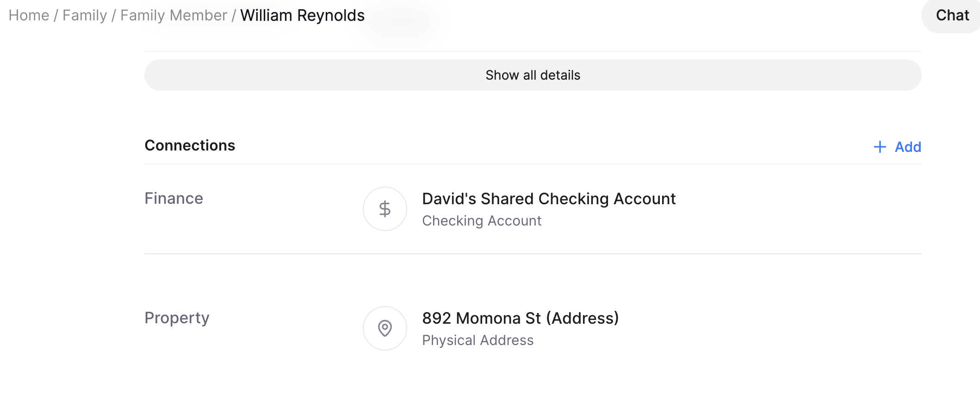The image size is (980, 414).
Task: Click the Connections section heading
Action: (x=190, y=145)
